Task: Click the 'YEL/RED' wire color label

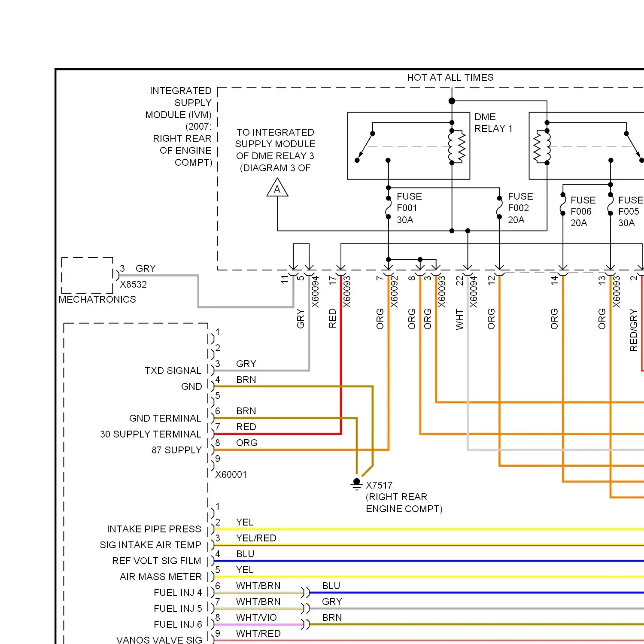Action: point(256,538)
